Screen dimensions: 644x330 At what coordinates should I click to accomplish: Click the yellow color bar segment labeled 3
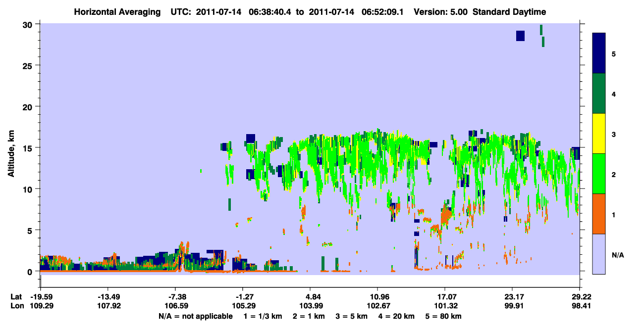(x=599, y=134)
